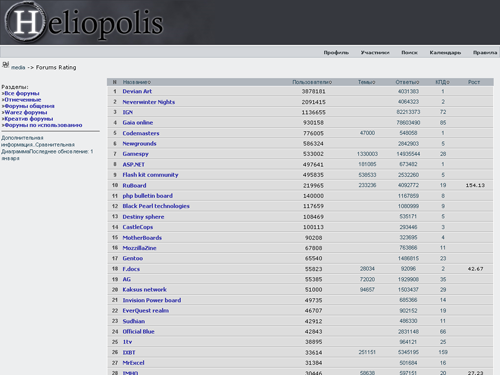Follow the media breadcrumb link
The width and height of the screenshot is (500, 375).
[x=18, y=67]
